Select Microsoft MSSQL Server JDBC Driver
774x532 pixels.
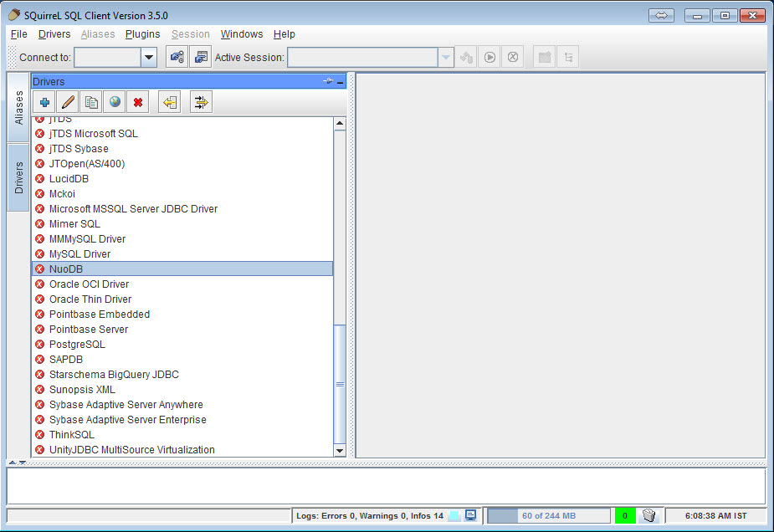point(182,209)
